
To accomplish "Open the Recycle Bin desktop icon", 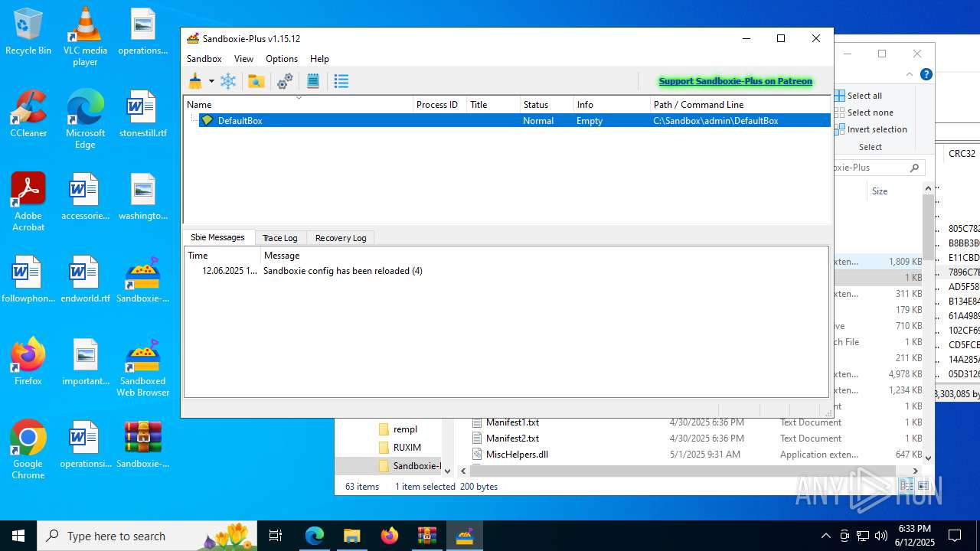I will tap(28, 32).
